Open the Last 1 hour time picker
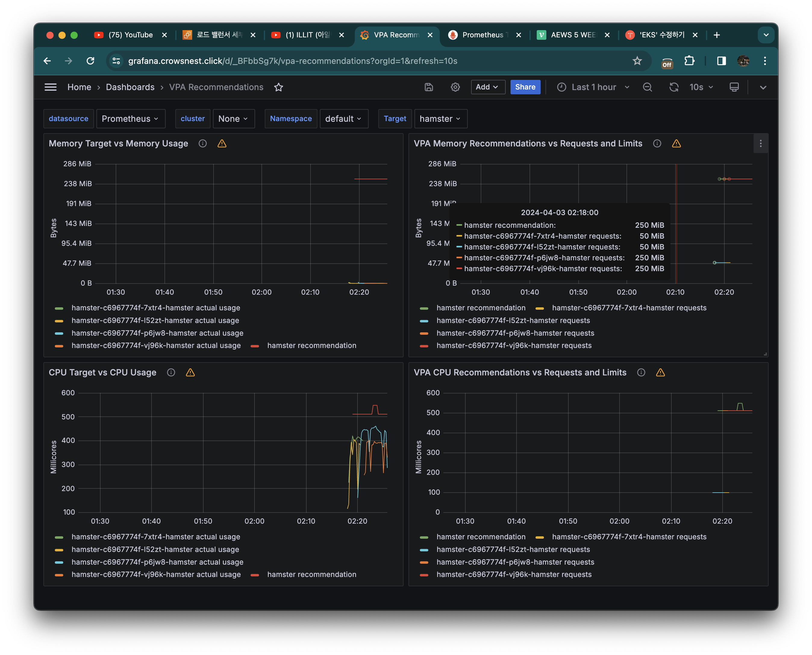Image resolution: width=812 pixels, height=655 pixels. tap(593, 87)
